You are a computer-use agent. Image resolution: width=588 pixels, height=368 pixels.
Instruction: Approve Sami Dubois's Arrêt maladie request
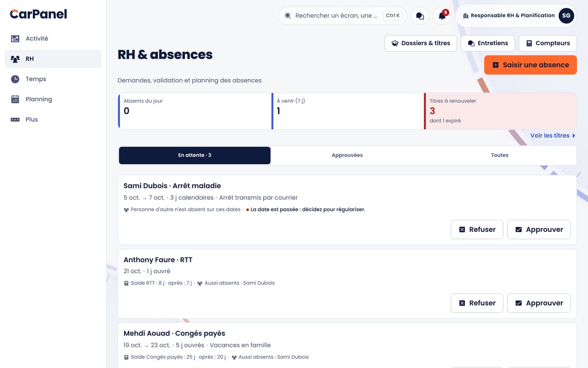pyautogui.click(x=539, y=229)
